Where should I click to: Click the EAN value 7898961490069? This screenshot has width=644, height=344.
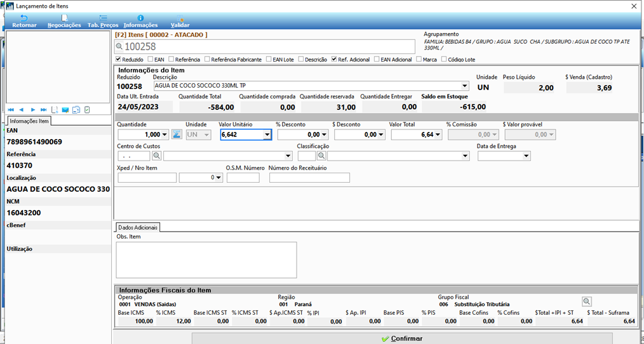pyautogui.click(x=34, y=142)
